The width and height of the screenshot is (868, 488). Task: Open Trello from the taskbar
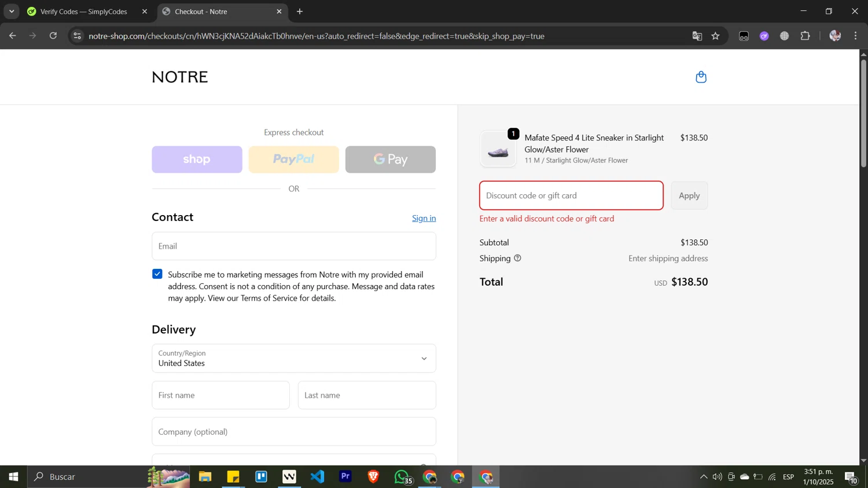pos(262,477)
